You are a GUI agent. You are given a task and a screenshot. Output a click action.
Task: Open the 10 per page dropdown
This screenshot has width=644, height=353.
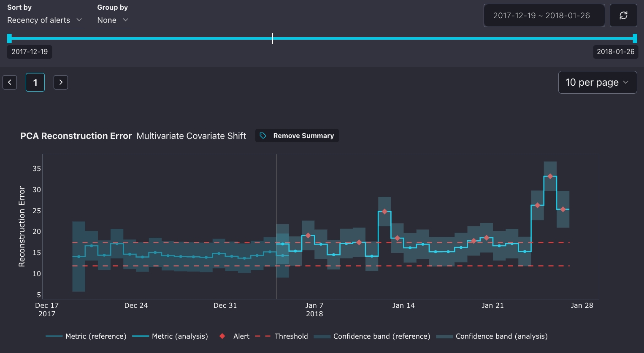pos(597,82)
